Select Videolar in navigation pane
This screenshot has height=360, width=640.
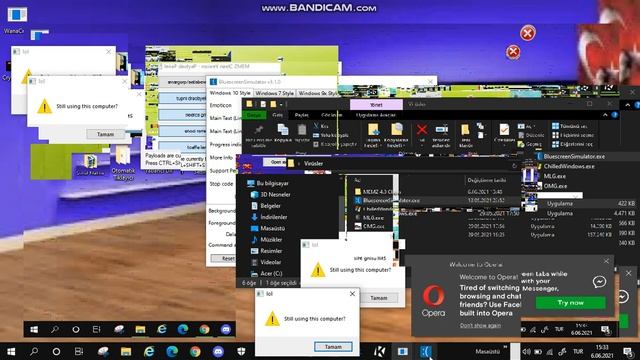tap(266, 262)
